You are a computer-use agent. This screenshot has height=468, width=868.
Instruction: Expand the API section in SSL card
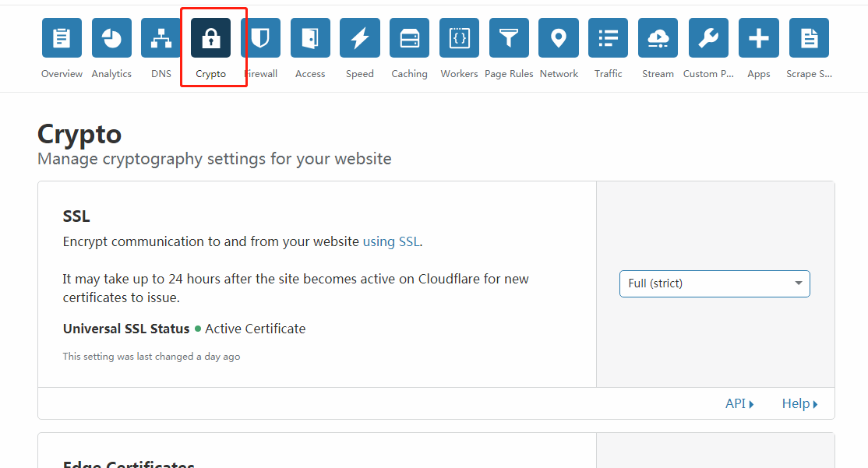[739, 403]
